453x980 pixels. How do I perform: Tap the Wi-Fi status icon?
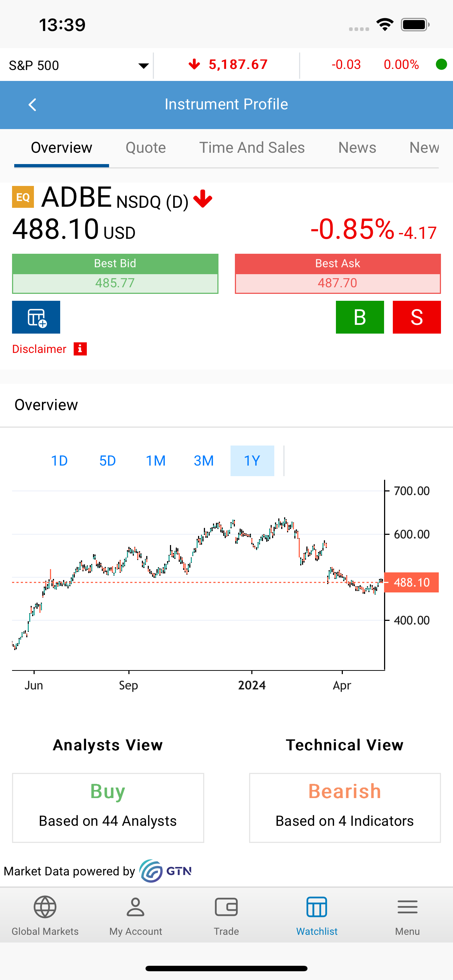[x=385, y=25]
